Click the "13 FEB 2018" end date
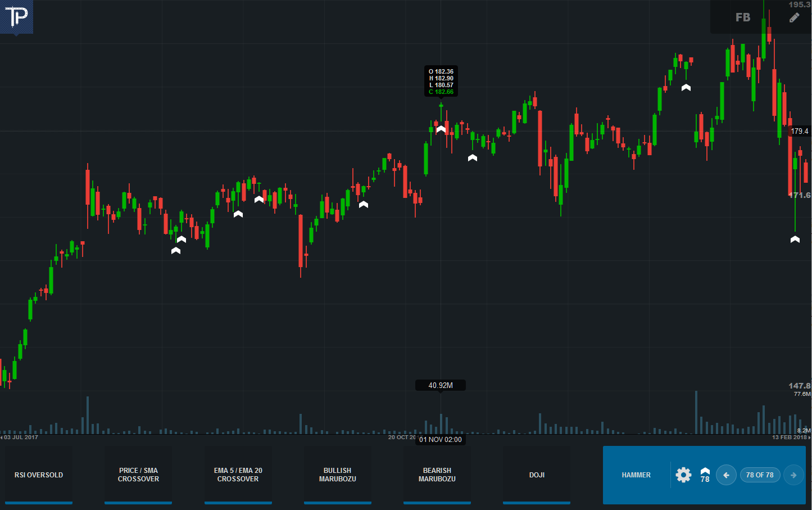812x510 pixels. [790, 437]
